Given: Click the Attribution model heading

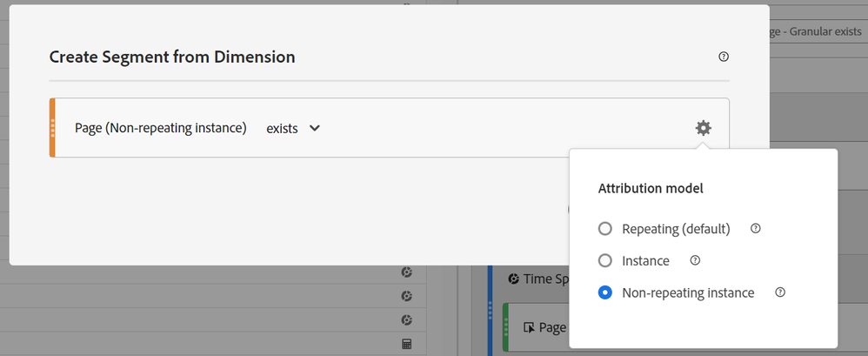Looking at the screenshot, I should [x=651, y=188].
